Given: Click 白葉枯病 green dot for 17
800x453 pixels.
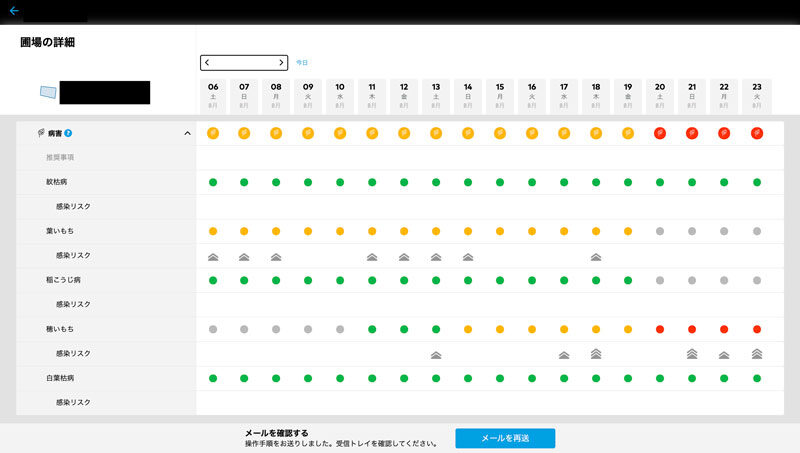Looking at the screenshot, I should pyautogui.click(x=564, y=378).
